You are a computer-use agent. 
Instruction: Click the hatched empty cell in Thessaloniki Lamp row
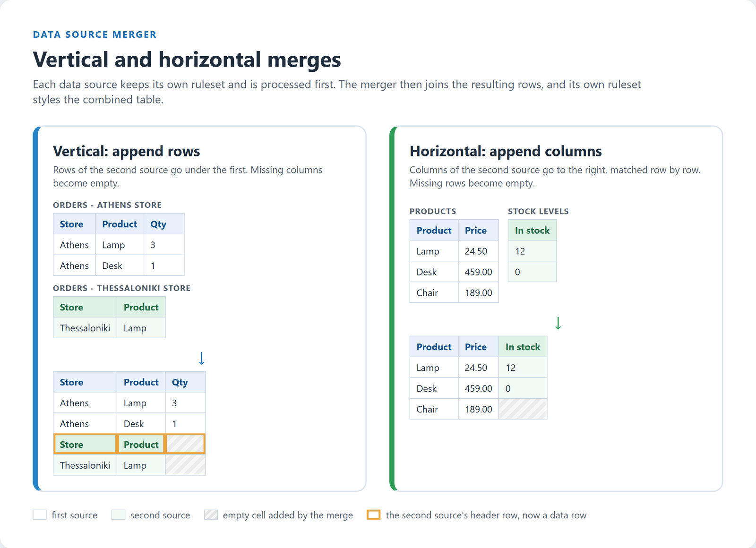(x=185, y=465)
